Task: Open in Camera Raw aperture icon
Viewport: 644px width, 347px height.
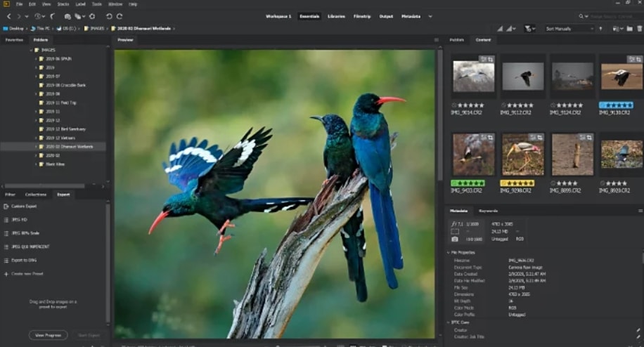Action: click(92, 16)
